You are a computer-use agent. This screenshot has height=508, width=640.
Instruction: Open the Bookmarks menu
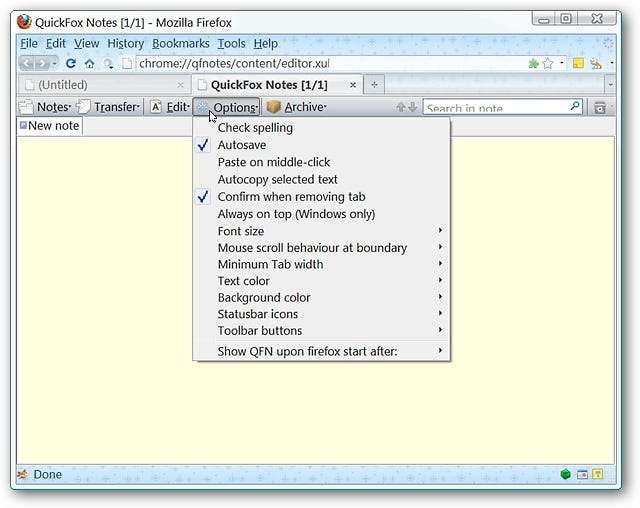pyautogui.click(x=180, y=43)
